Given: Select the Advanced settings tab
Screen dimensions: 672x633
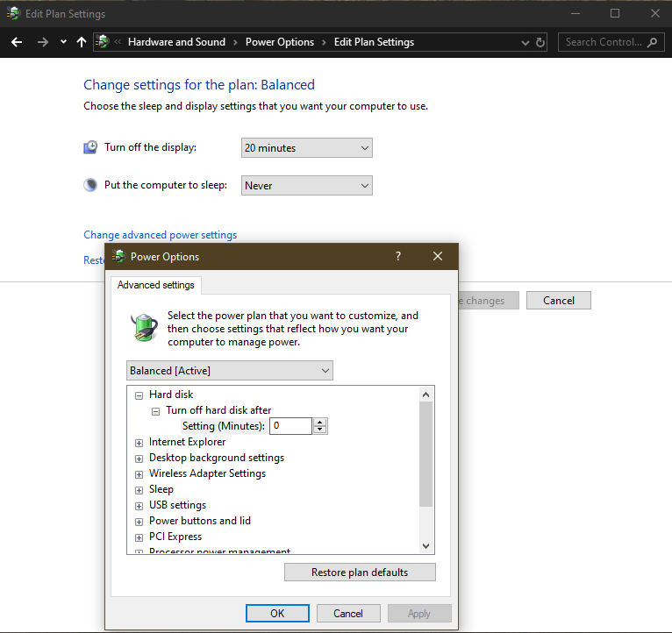Looking at the screenshot, I should pos(155,285).
